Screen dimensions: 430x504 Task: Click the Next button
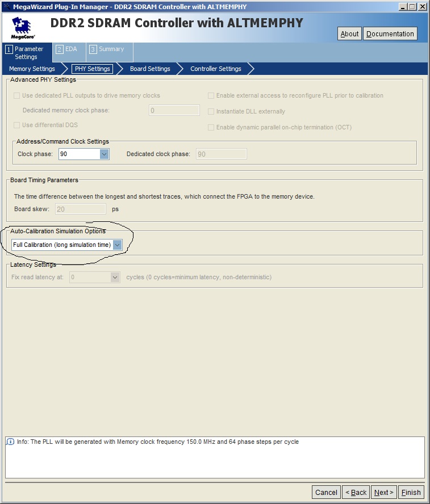(x=383, y=492)
